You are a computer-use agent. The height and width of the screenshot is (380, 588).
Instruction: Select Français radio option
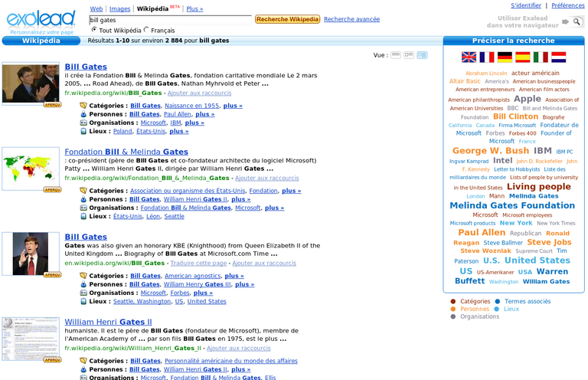[146, 29]
